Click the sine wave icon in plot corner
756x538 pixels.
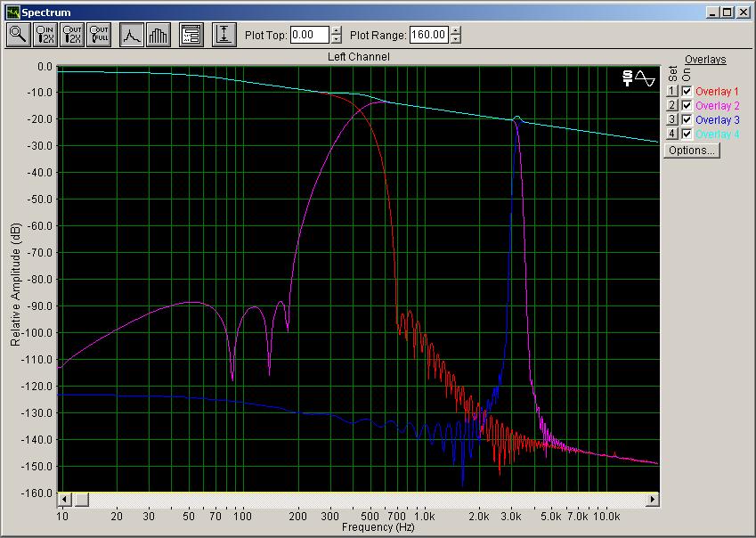645,78
